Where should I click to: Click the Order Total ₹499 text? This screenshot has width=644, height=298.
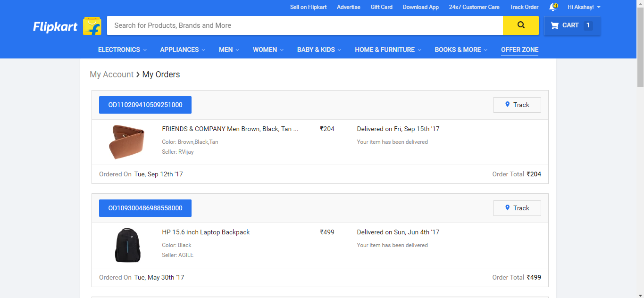[517, 277]
